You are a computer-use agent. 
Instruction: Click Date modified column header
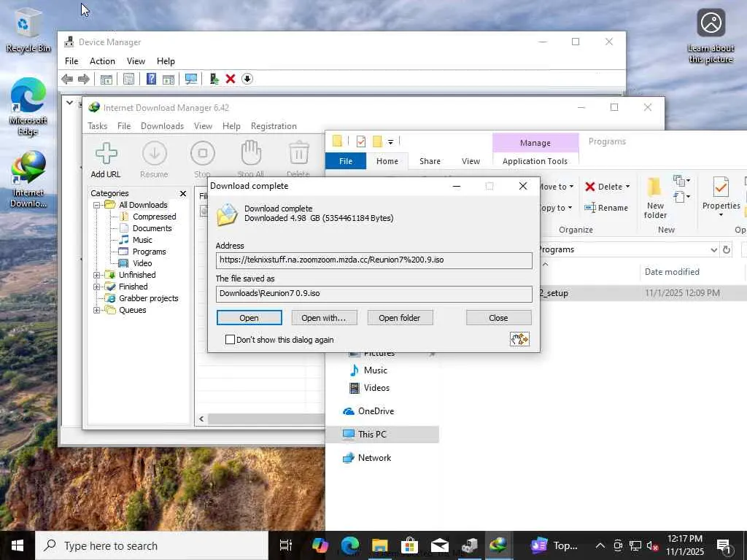pyautogui.click(x=672, y=272)
